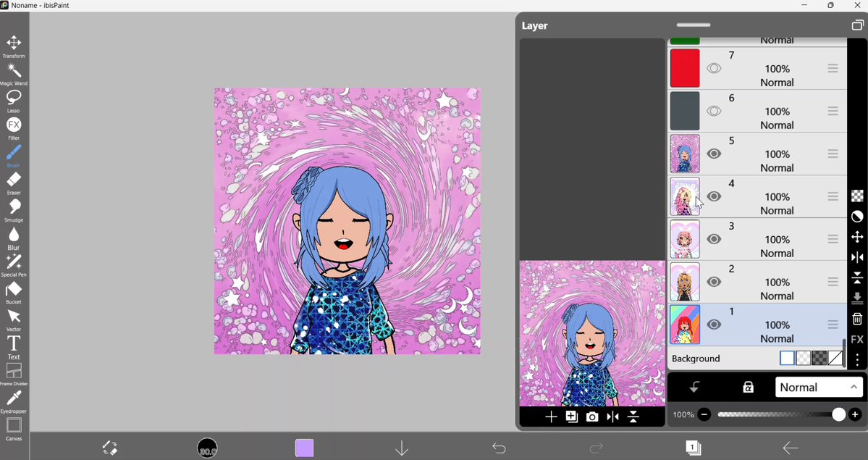Open the lavender current color swatch
Screen dimensions: 868x460
point(305,448)
